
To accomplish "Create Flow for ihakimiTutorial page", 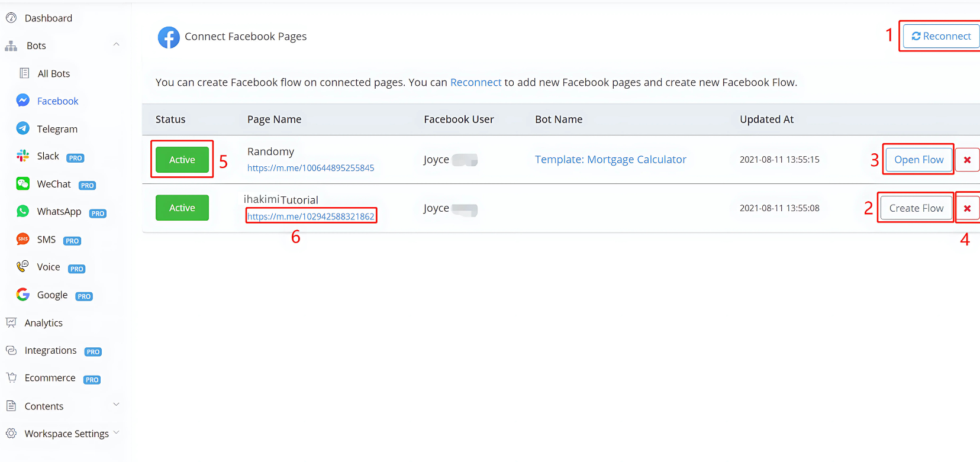I will 916,208.
